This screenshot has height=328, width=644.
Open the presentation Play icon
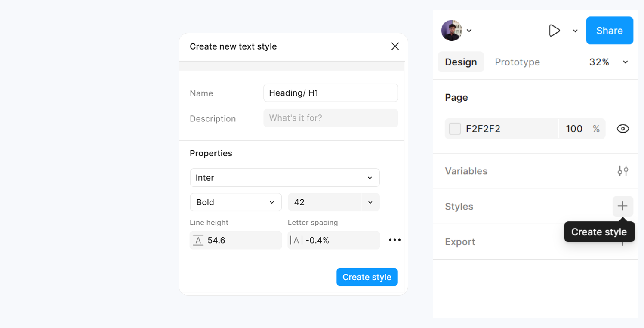tap(554, 31)
